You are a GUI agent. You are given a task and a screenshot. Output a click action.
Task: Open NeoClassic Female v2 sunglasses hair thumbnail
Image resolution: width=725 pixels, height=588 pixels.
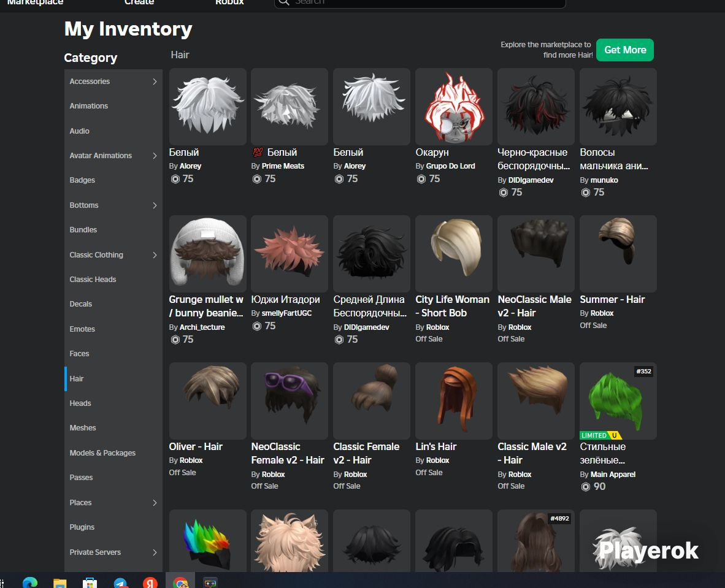(290, 401)
